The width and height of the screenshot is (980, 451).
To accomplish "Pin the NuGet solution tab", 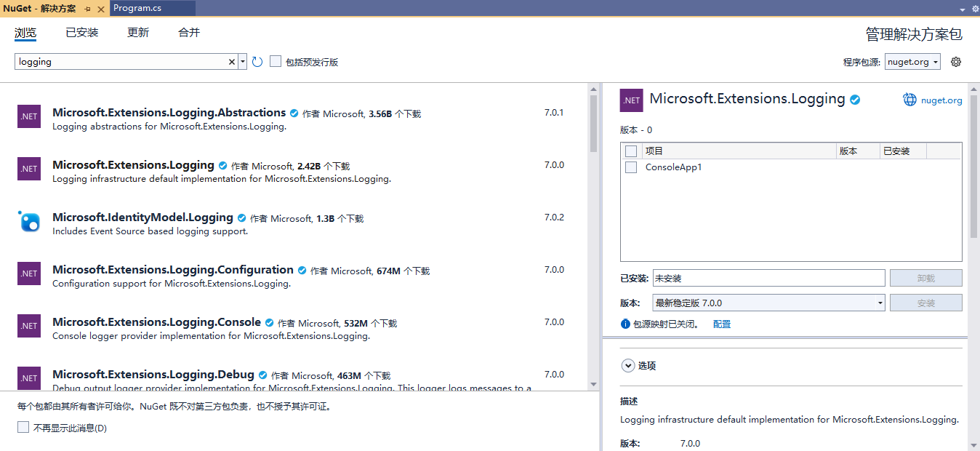I will click(87, 8).
